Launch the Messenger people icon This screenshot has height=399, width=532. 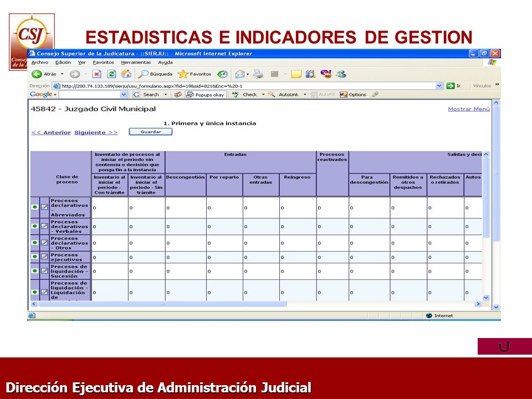coord(341,74)
